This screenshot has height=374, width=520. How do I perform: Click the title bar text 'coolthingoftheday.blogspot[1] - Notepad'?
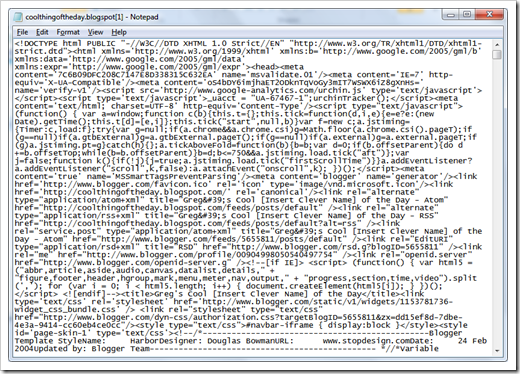click(92, 17)
